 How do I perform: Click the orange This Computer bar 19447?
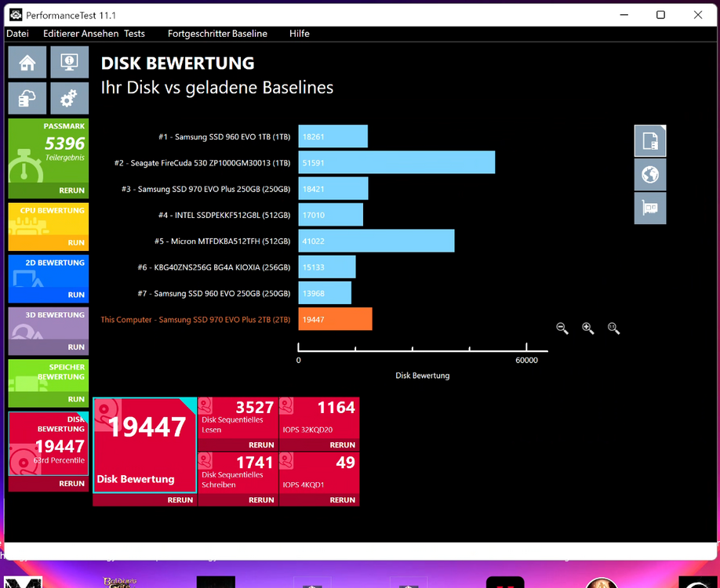[x=335, y=319]
